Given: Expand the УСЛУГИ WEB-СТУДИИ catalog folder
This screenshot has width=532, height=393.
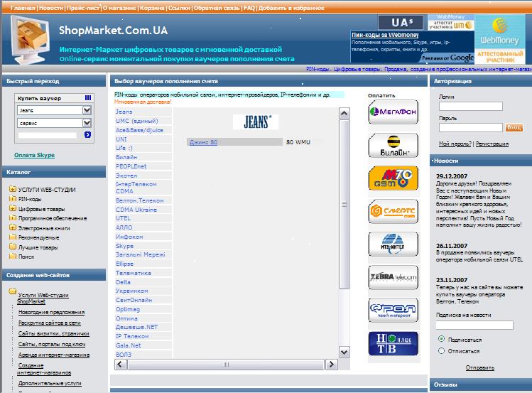Looking at the screenshot, I should click(x=13, y=190).
